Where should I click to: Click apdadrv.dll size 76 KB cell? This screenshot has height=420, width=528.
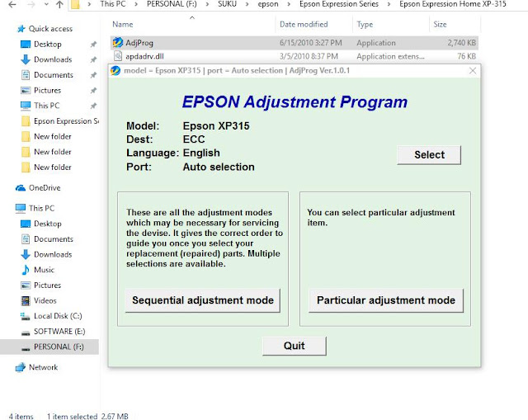pyautogui.click(x=466, y=56)
